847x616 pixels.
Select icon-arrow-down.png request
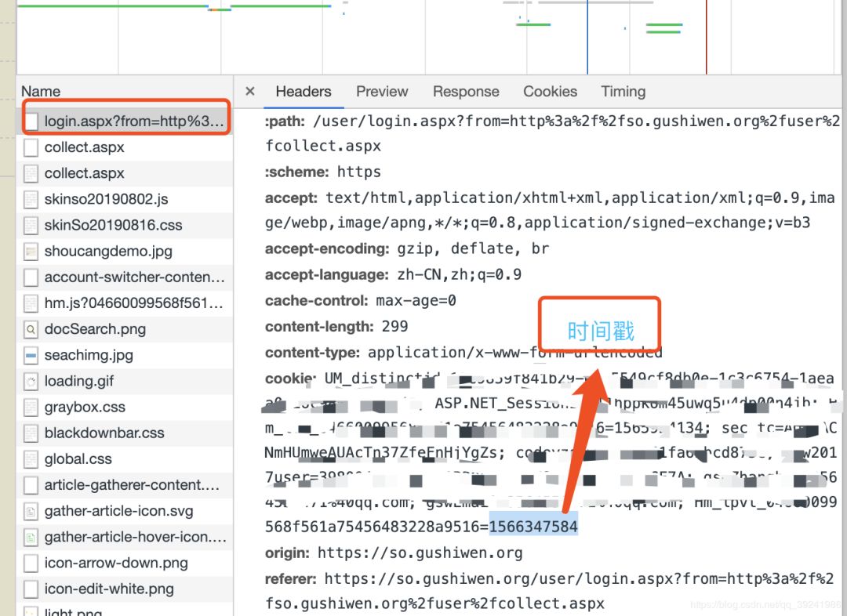point(125,563)
